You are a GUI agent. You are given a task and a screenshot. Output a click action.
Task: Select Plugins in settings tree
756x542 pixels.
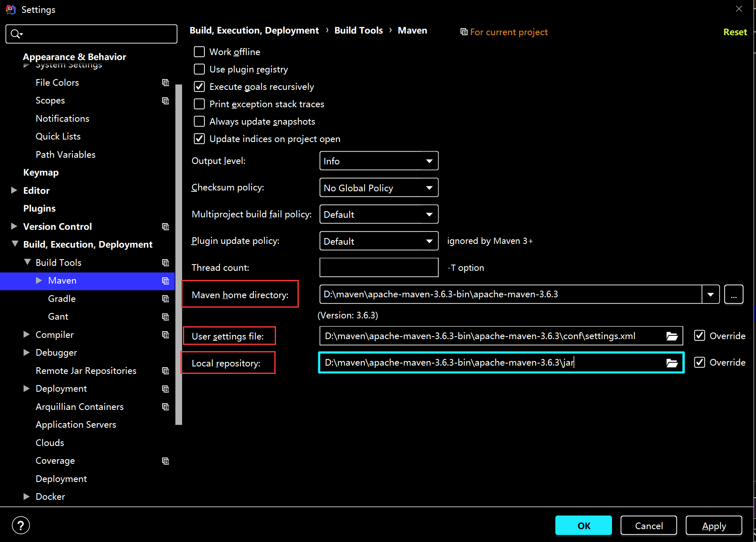[x=39, y=209]
